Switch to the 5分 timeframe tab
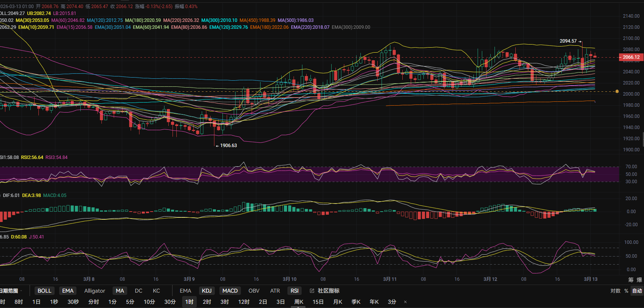Image resolution: width=644 pixels, height=308 pixels. [130, 302]
